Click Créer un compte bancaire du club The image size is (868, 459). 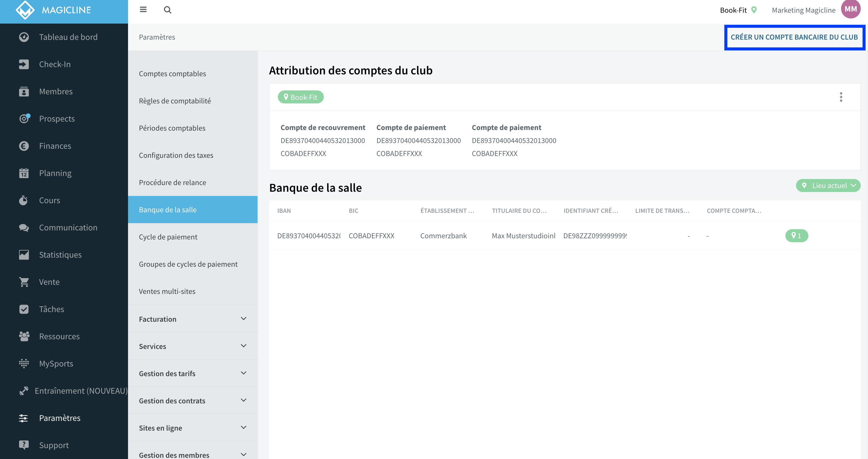tap(794, 37)
